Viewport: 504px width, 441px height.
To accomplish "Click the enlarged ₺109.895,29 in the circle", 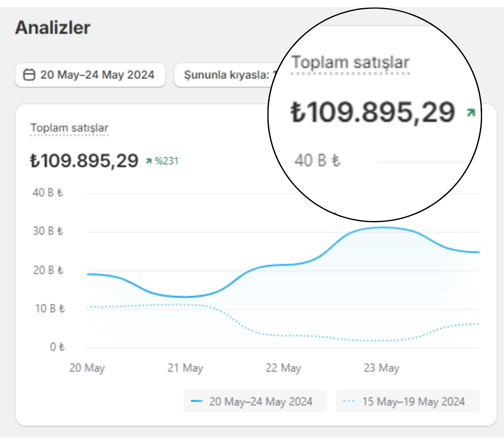I will coord(373,112).
